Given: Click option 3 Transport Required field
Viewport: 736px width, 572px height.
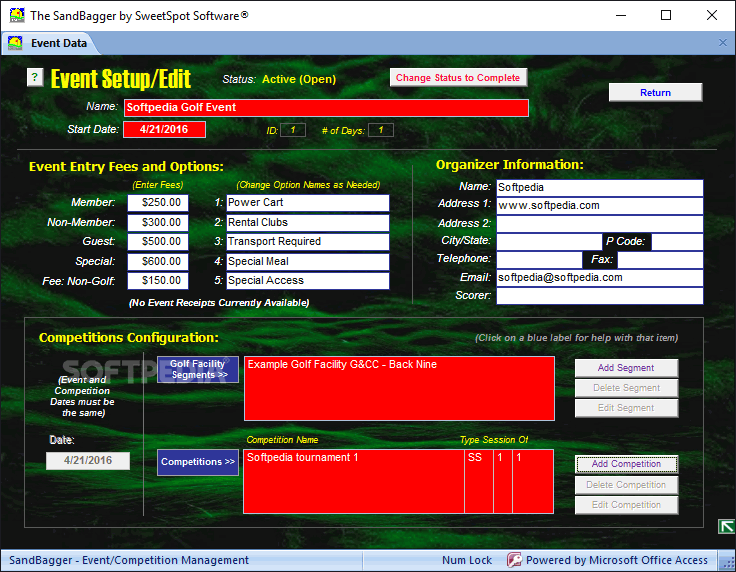Looking at the screenshot, I should (308, 242).
